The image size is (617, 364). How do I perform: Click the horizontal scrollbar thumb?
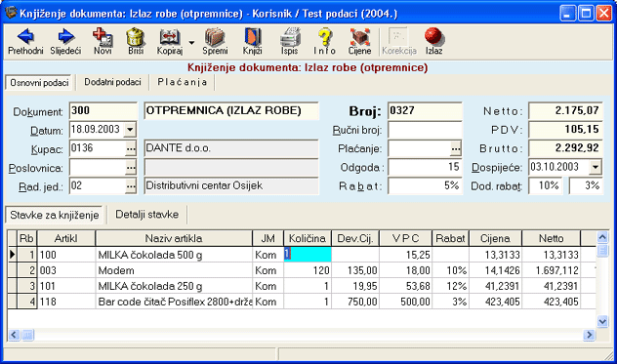point(28,335)
